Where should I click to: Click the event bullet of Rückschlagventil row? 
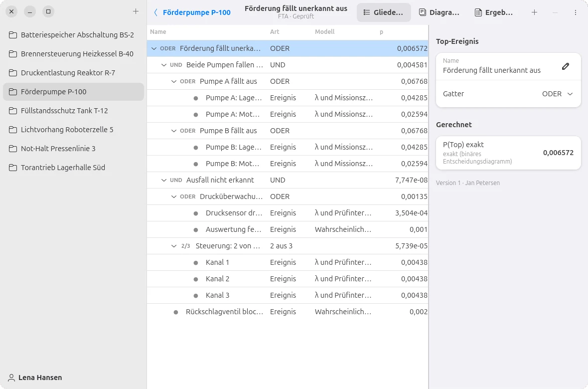point(176,312)
